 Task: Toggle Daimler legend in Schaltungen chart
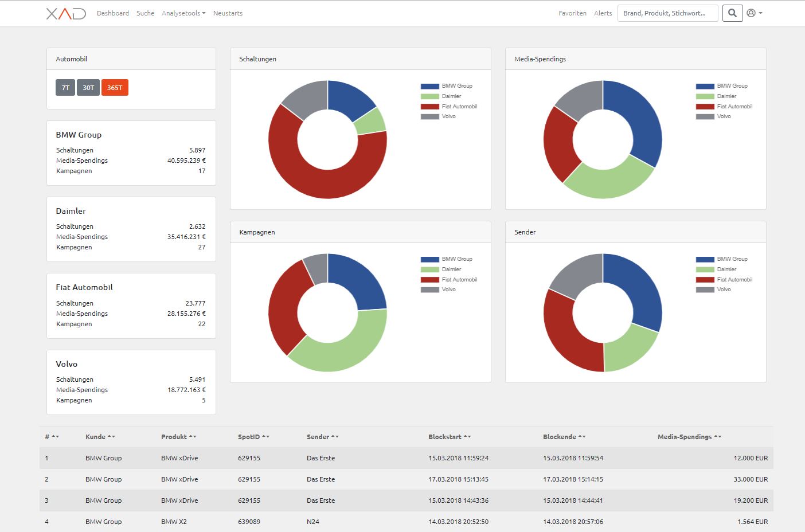click(x=441, y=96)
